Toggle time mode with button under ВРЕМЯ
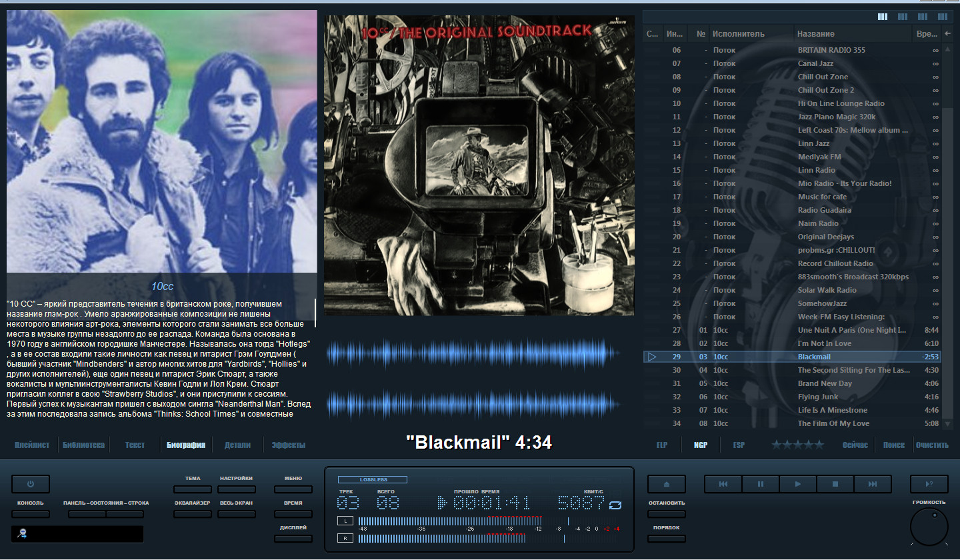Image resolution: width=960 pixels, height=560 pixels. tap(293, 514)
